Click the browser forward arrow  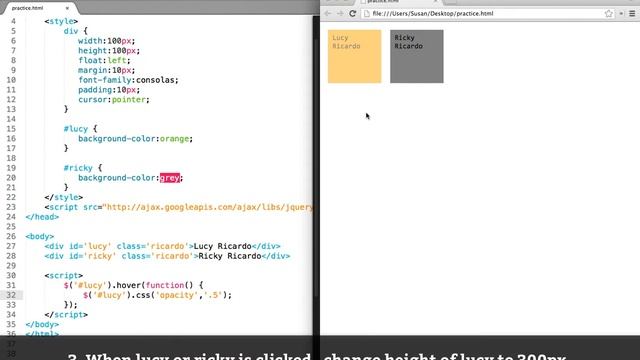[x=340, y=13]
